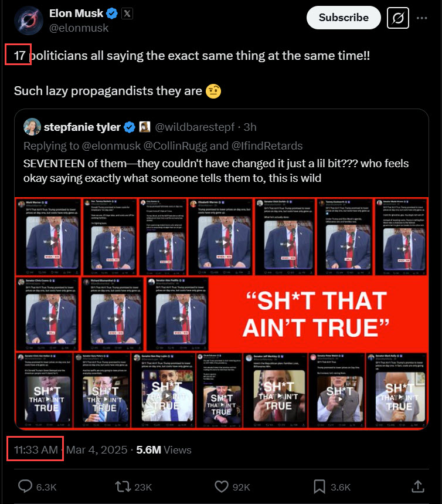442x504 pixels.
Task: Open stepfanie tyler's profile name
Action: click(x=82, y=127)
